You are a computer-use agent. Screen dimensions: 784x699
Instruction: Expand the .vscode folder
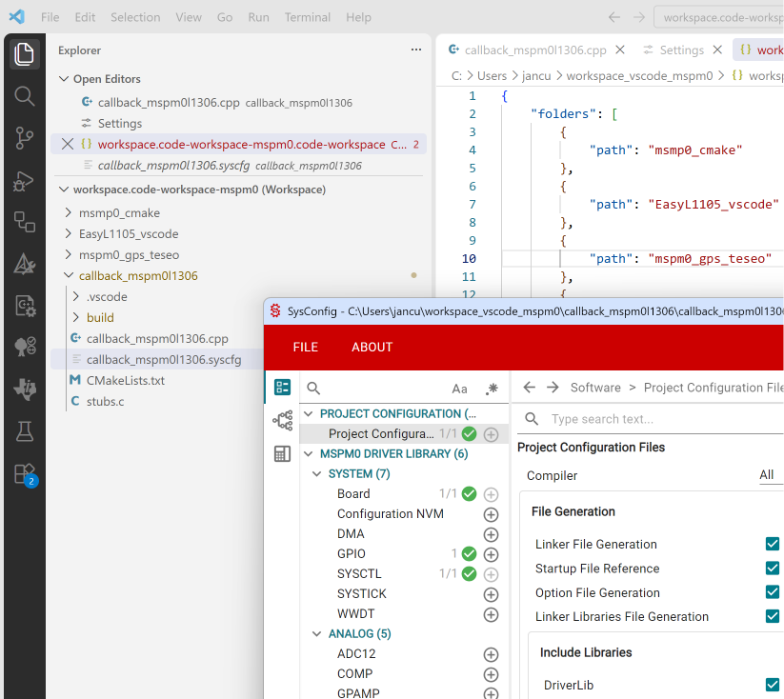[76, 296]
